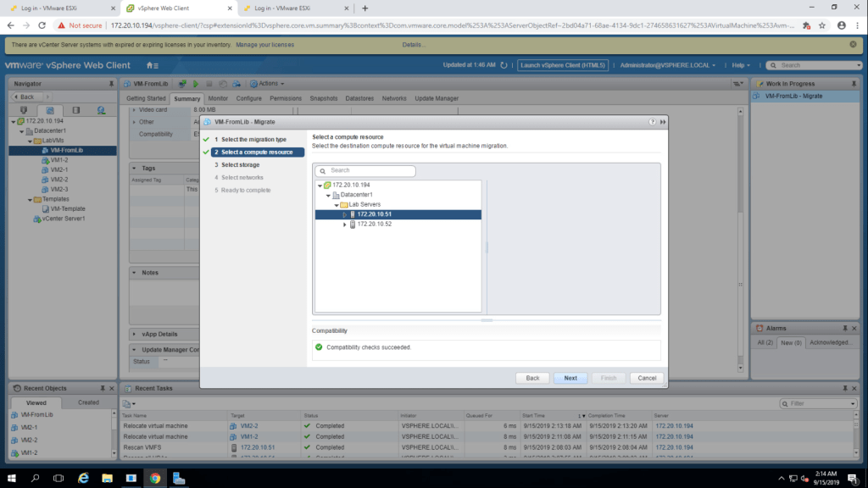The image size is (868, 488).
Task: Open the Hosts and Clusters navigator icon
Action: pos(25,110)
